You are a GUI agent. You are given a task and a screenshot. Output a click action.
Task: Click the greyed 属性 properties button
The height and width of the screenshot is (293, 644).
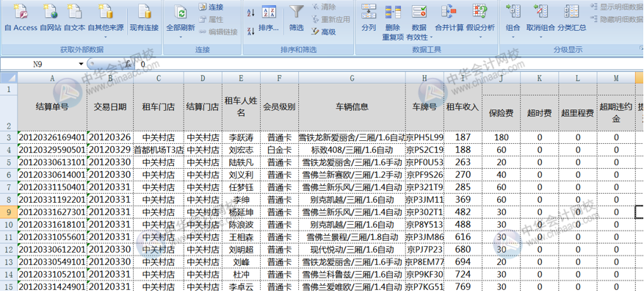(x=211, y=19)
